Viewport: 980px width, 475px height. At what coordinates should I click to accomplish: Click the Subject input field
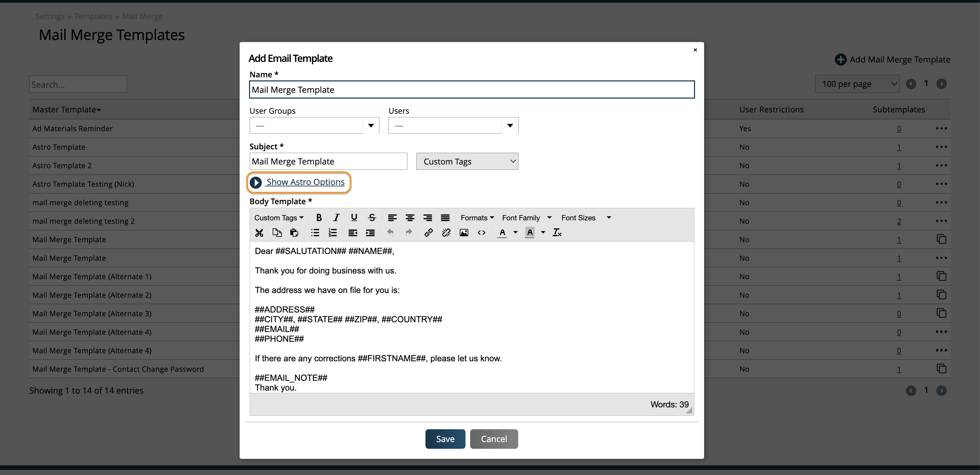click(x=328, y=161)
